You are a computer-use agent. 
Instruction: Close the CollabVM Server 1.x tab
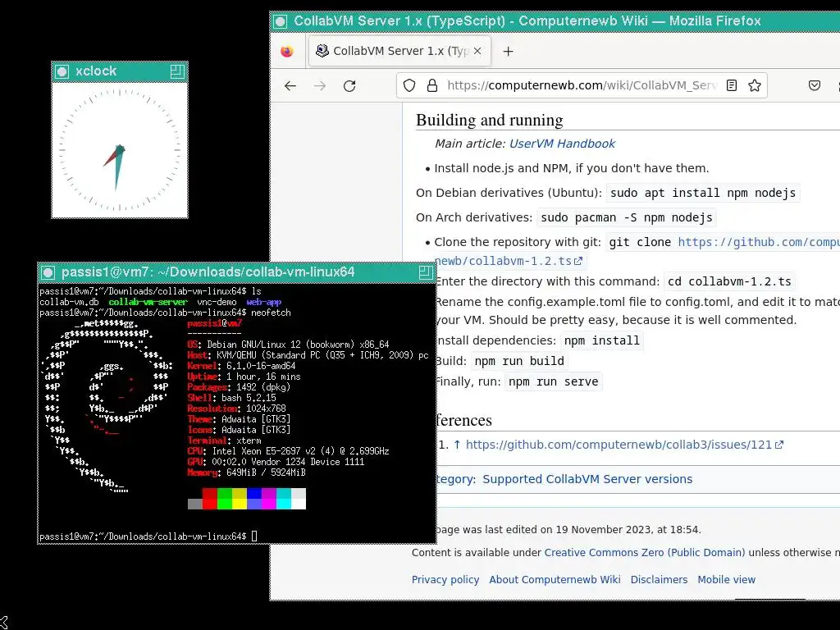tap(477, 51)
